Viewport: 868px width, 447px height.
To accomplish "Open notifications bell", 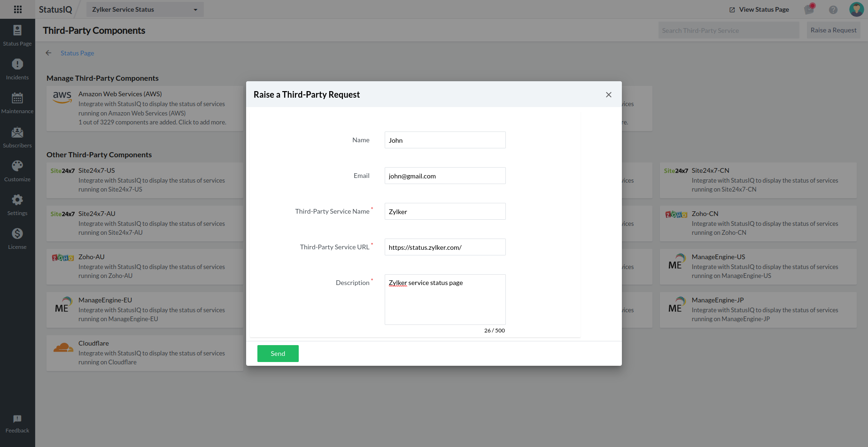I will tap(809, 9).
